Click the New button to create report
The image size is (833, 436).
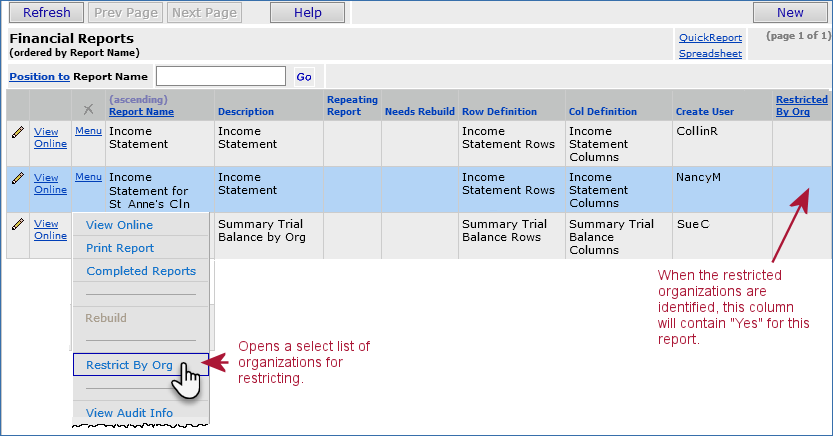coord(789,13)
